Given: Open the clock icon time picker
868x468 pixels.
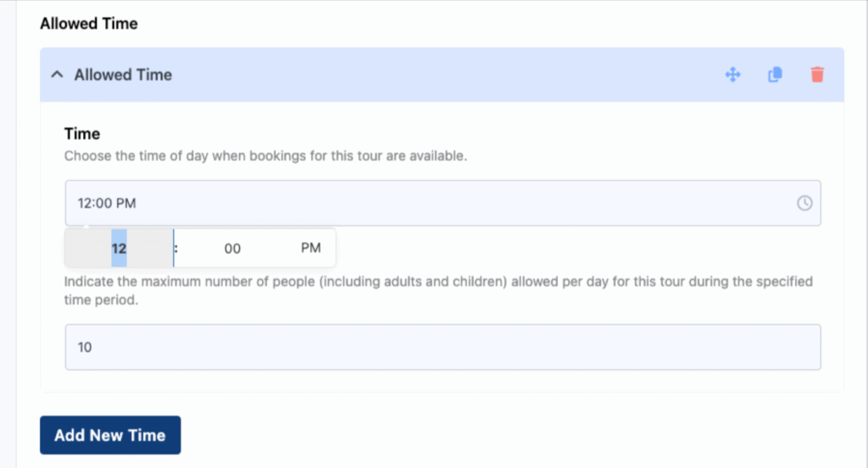Looking at the screenshot, I should (x=804, y=203).
